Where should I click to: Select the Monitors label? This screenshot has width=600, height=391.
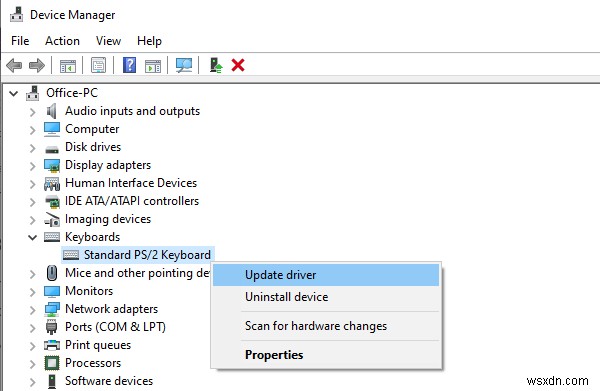[89, 291]
